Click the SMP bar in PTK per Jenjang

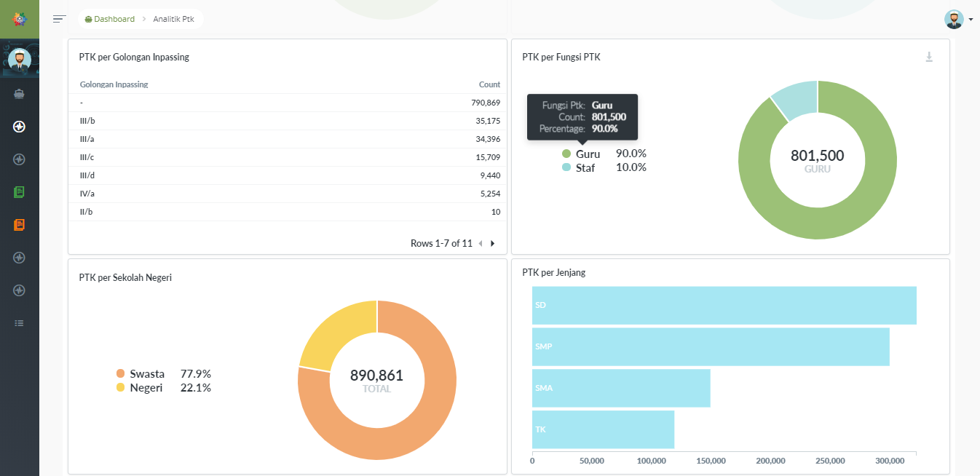tap(710, 346)
